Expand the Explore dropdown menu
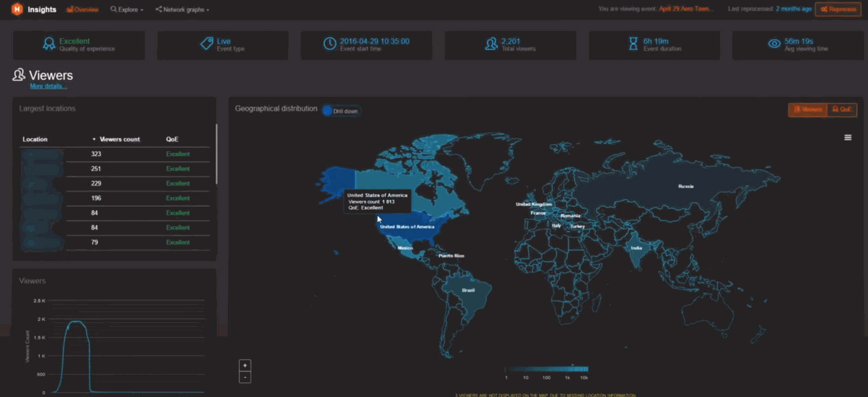 point(127,10)
